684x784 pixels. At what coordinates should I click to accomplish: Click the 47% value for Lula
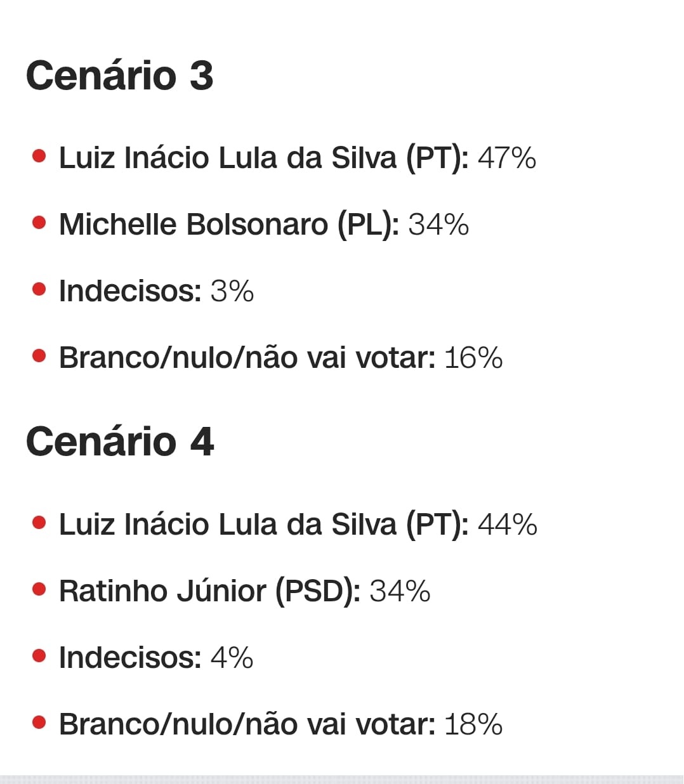pyautogui.click(x=506, y=158)
